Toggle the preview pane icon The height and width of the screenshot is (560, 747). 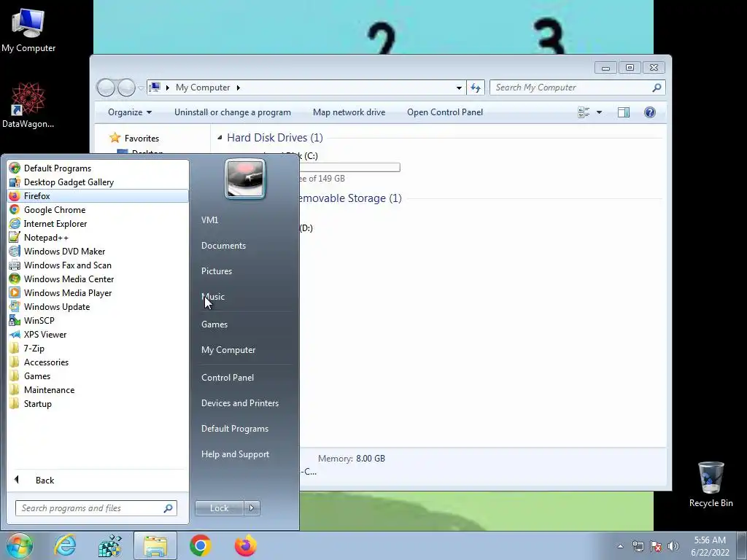tap(623, 112)
